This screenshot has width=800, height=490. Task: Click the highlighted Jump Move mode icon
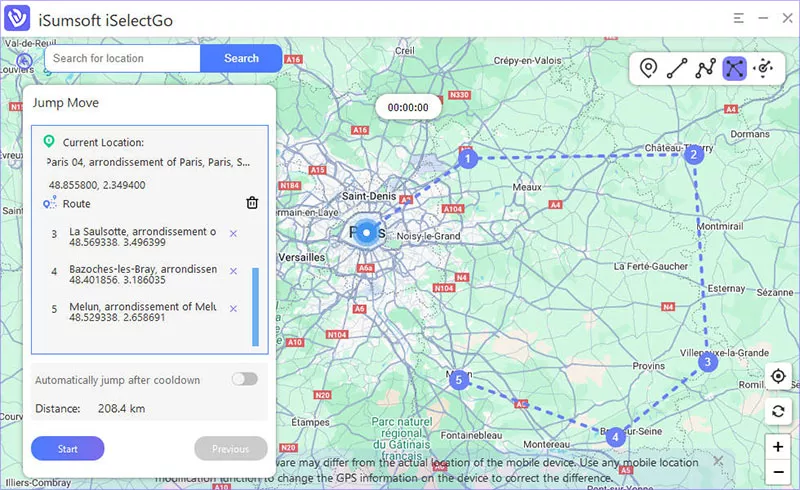[735, 68]
